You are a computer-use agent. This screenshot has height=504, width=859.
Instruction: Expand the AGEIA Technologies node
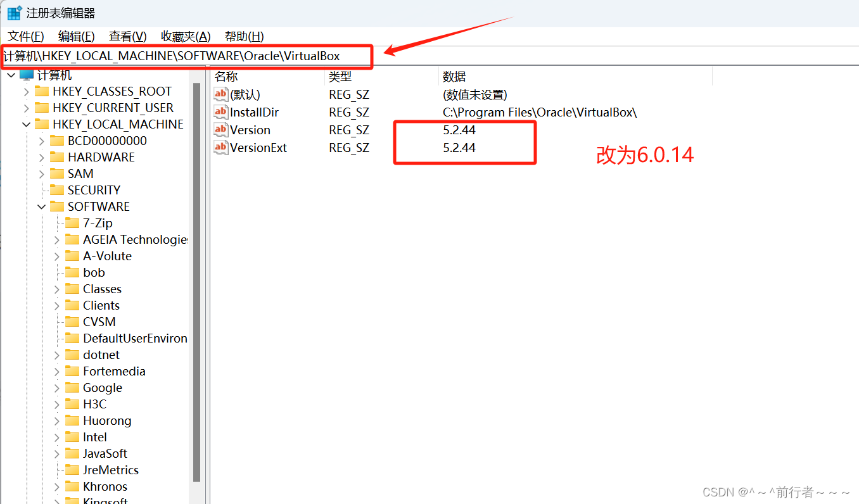click(x=56, y=239)
